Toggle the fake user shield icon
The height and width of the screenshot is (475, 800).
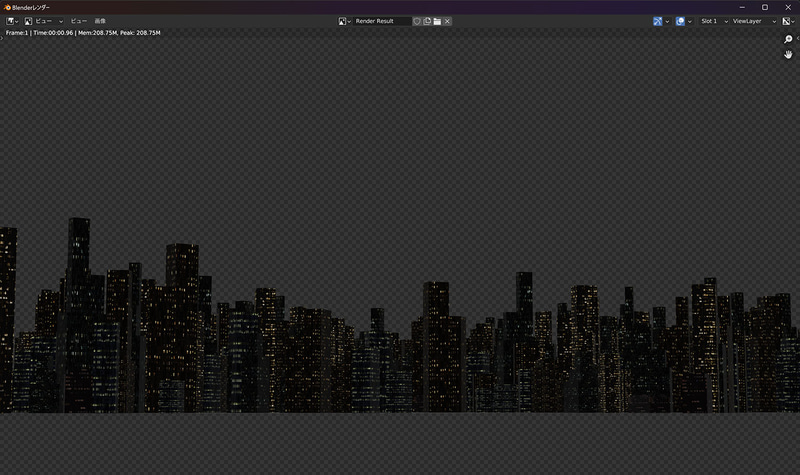[x=417, y=21]
